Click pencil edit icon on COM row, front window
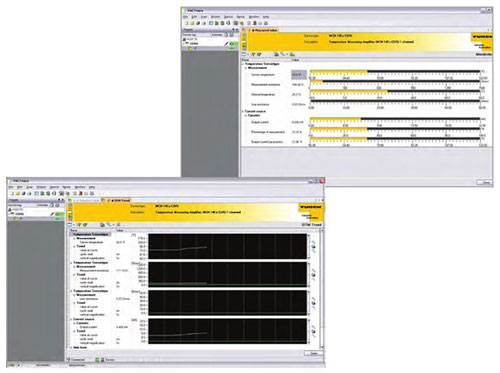 tap(52, 214)
